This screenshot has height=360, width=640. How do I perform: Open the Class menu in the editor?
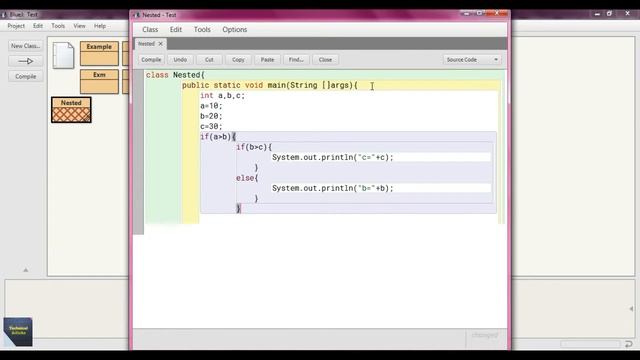150,29
